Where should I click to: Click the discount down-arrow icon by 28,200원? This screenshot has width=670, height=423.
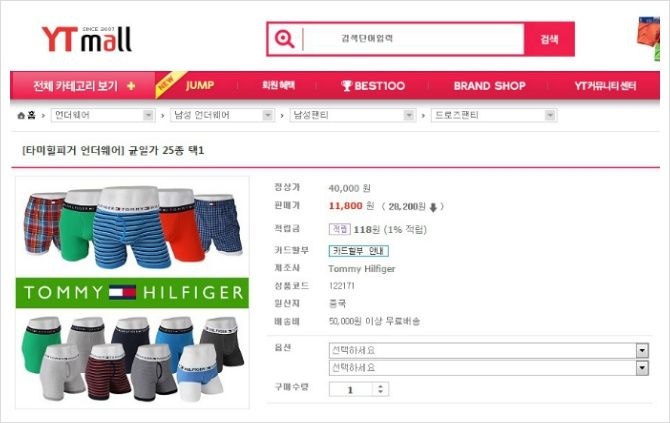[x=433, y=207]
